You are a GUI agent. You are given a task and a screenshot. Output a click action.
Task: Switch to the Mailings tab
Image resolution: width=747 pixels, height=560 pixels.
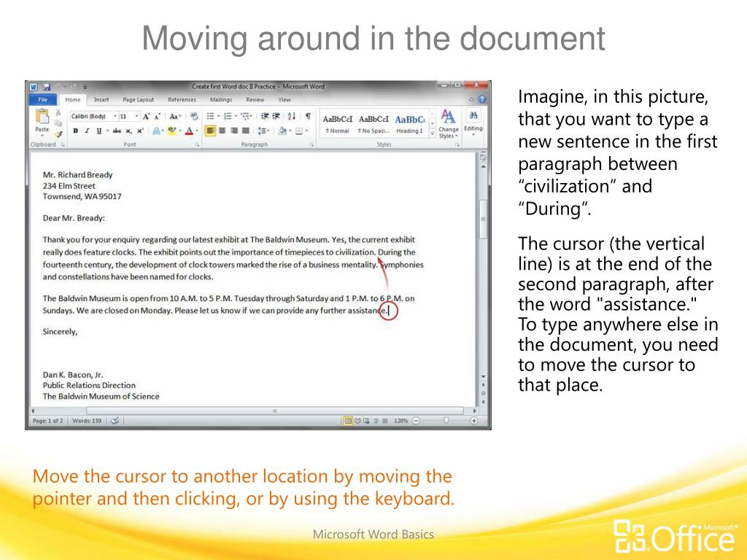tap(221, 100)
